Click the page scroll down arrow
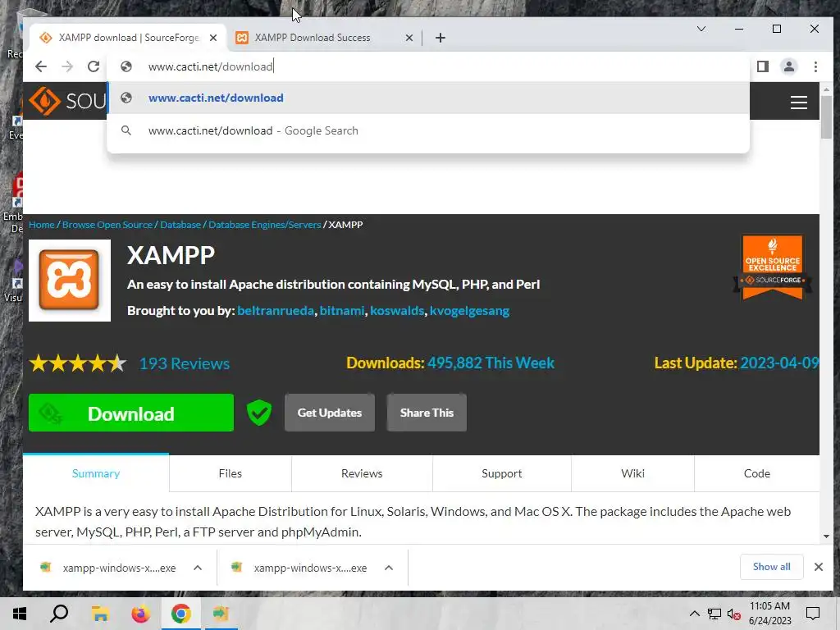840x630 pixels. click(x=826, y=536)
